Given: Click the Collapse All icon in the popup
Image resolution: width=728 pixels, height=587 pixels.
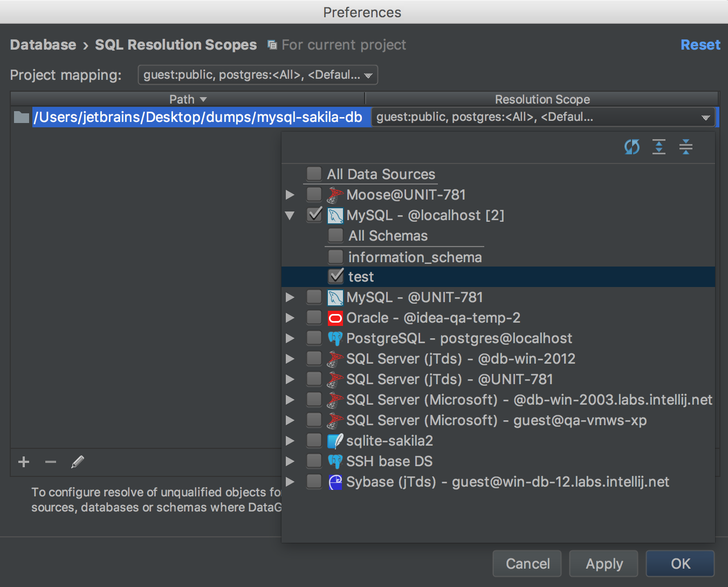Looking at the screenshot, I should click(x=686, y=147).
